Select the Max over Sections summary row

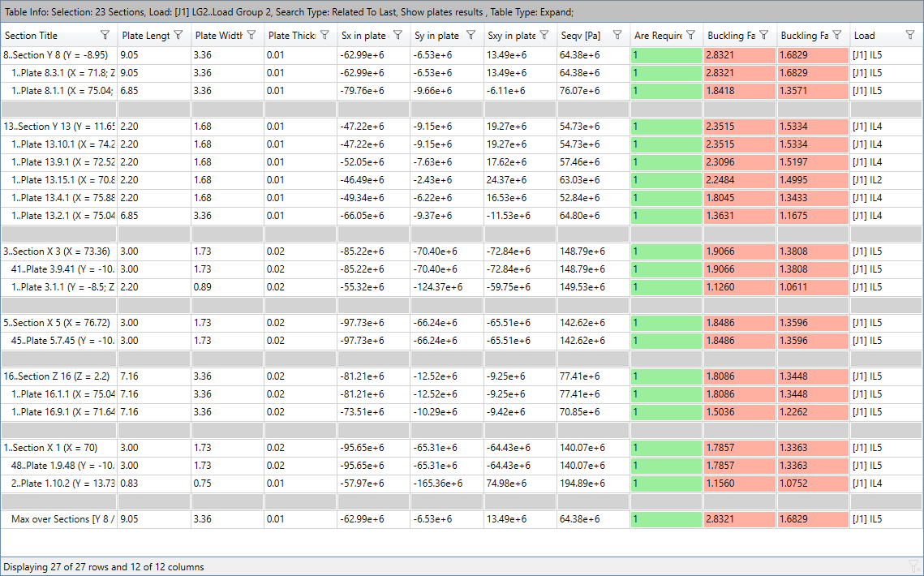(x=57, y=520)
